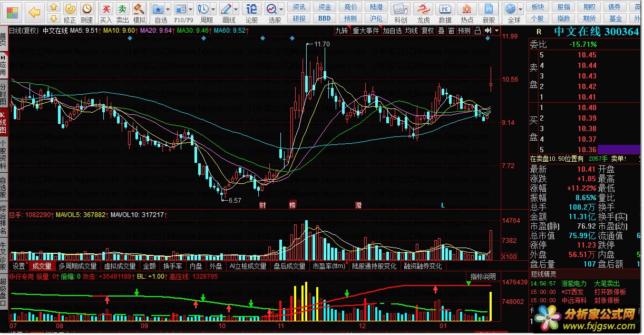Open the 设置 indicator settings tab
The height and width of the screenshot is (335, 644).
pos(19,266)
